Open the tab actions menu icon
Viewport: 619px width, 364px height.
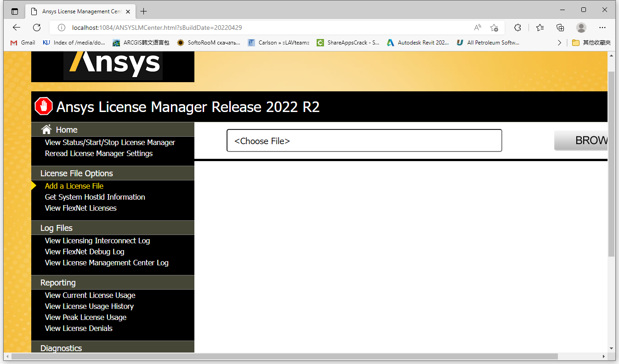[15, 11]
